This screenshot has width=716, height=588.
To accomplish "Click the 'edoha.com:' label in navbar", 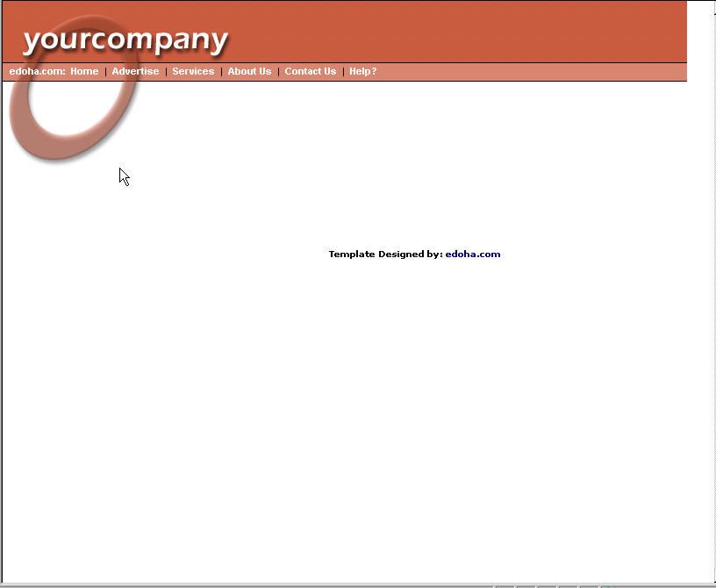I will 38,71.
